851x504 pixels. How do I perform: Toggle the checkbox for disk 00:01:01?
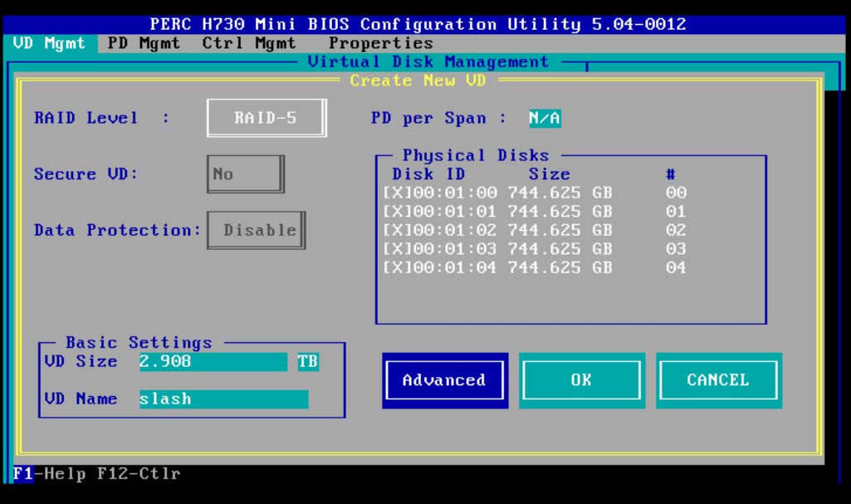(398, 212)
